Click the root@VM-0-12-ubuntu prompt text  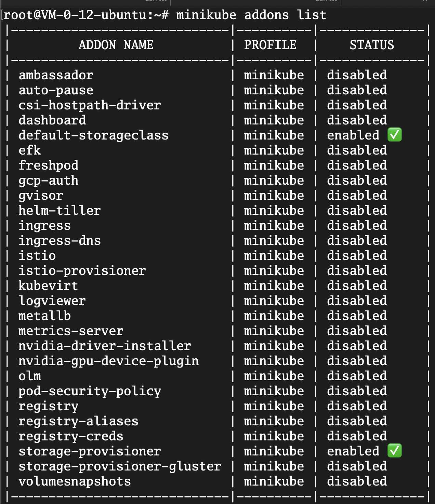86,15
